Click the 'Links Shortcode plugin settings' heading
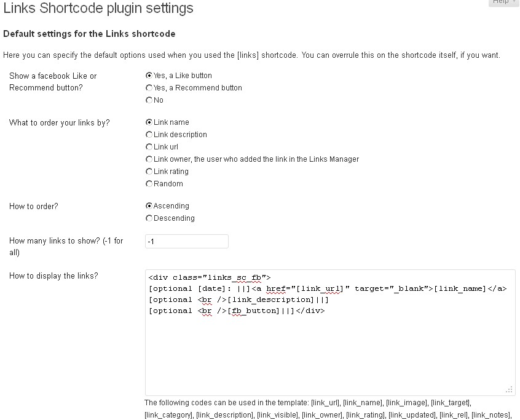This screenshot has width=520, height=420. pos(98,8)
